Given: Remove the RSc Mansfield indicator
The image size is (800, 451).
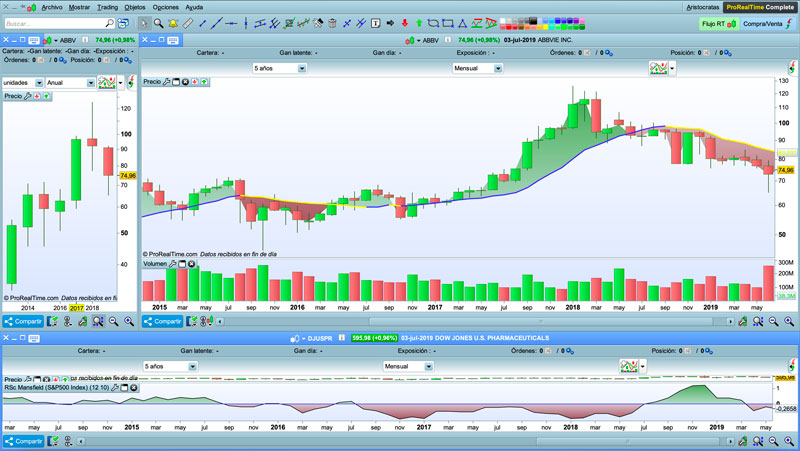Looking at the screenshot, I should [x=134, y=388].
